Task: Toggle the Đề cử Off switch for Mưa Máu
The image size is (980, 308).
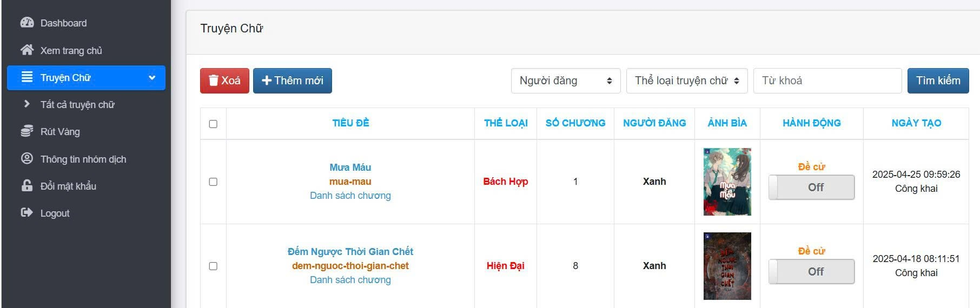Action: pos(811,188)
